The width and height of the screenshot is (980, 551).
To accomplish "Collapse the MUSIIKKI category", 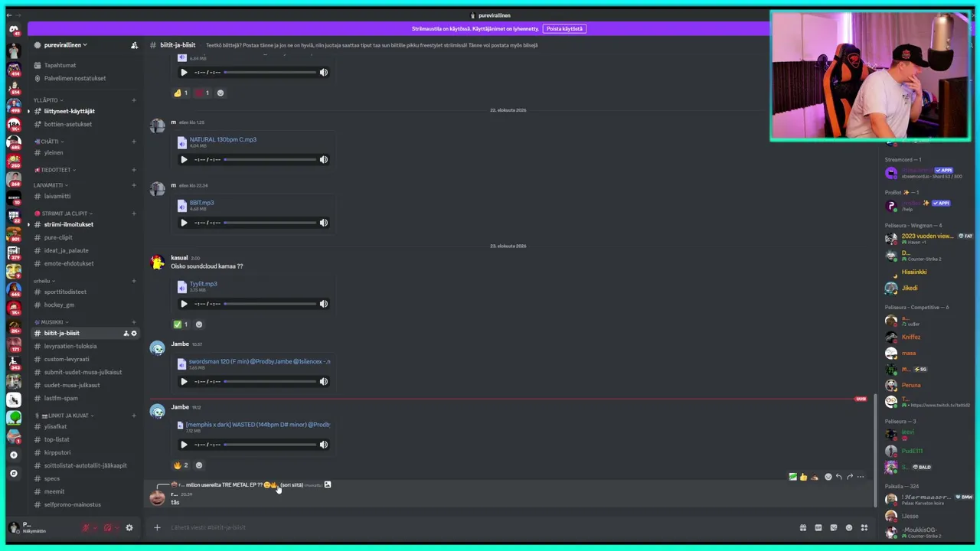I will pyautogui.click(x=52, y=322).
